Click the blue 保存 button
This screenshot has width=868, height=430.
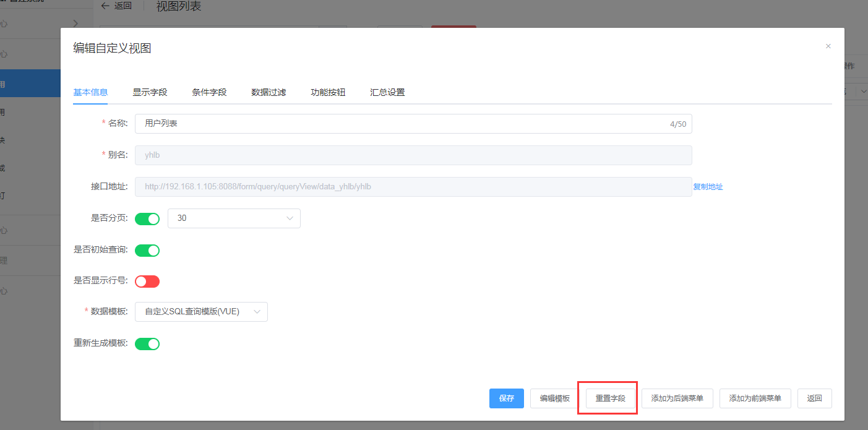[x=507, y=398]
